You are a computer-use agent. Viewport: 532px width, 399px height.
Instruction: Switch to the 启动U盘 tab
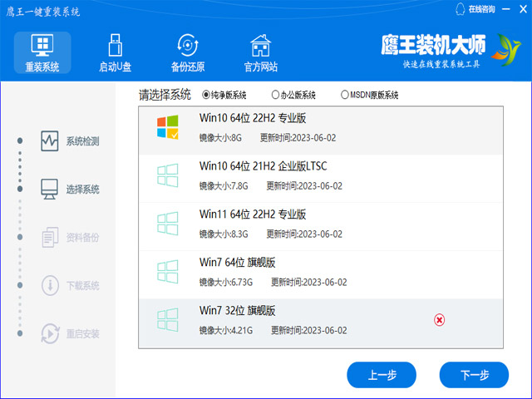tap(115, 52)
